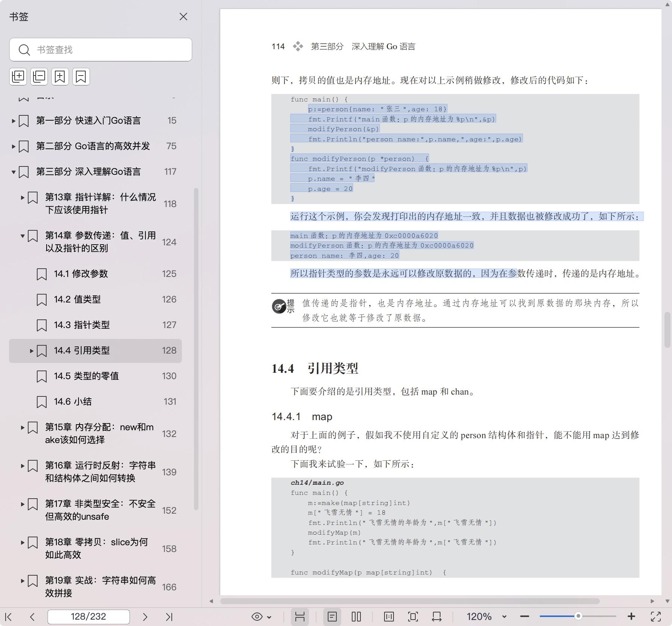
Task: Toggle eye protection view mode
Action: coord(257,617)
